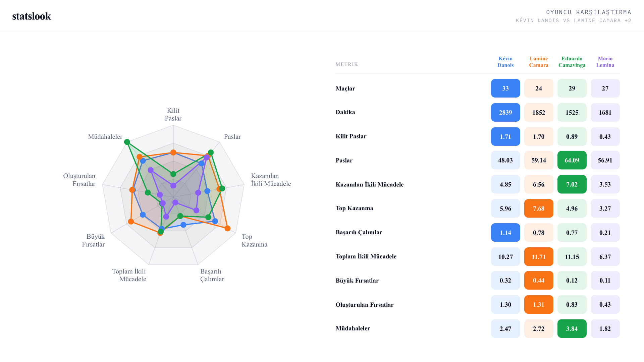Click the orange Büyük Fırsatlar radar point
This screenshot has height=362, width=644.
(131, 222)
